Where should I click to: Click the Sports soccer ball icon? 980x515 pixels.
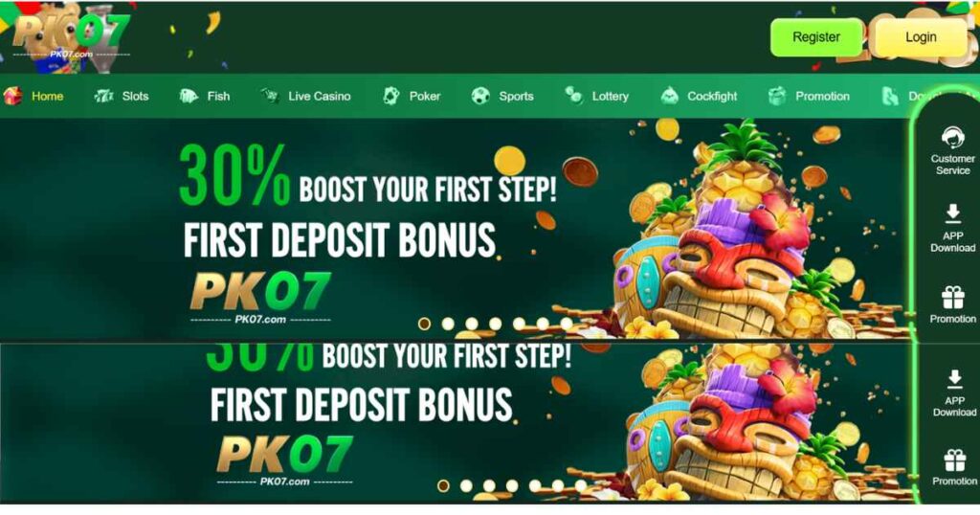click(480, 96)
